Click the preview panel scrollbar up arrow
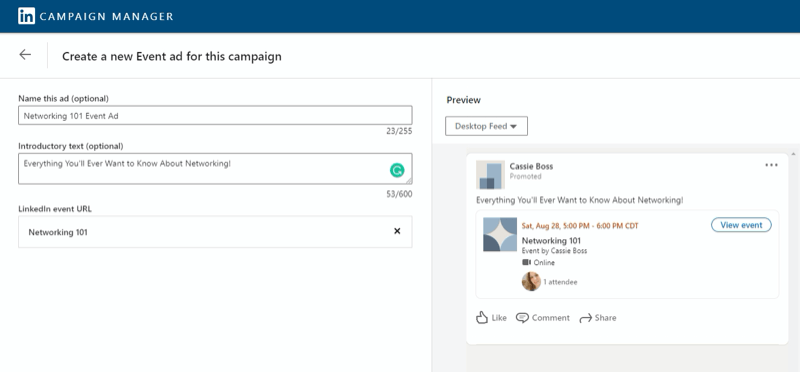This screenshot has width=800, height=372. click(793, 154)
